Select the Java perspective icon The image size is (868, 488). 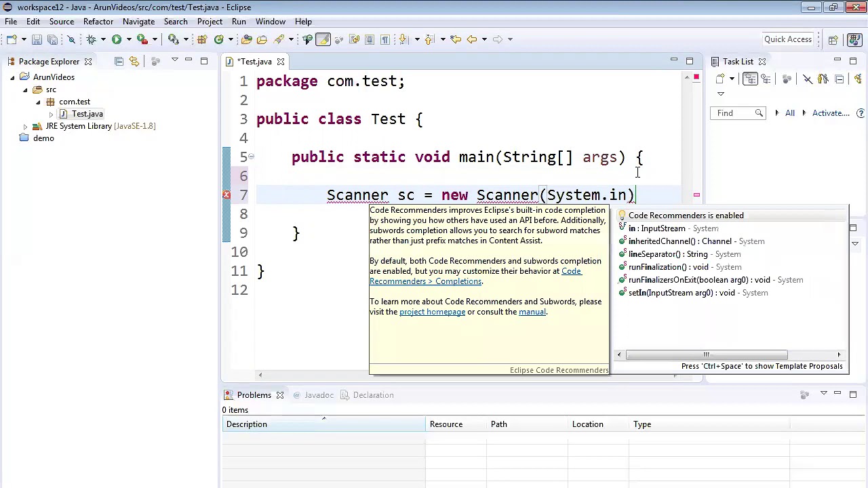(x=854, y=39)
